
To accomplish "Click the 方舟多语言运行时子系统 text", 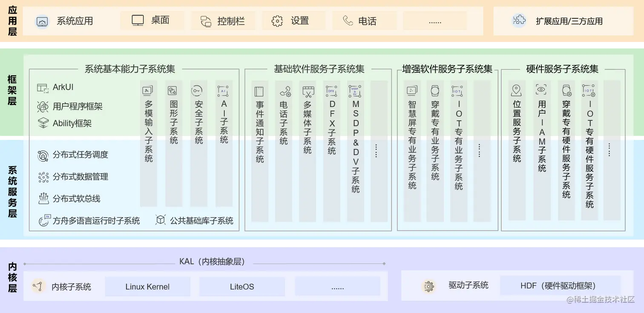I will tap(96, 220).
